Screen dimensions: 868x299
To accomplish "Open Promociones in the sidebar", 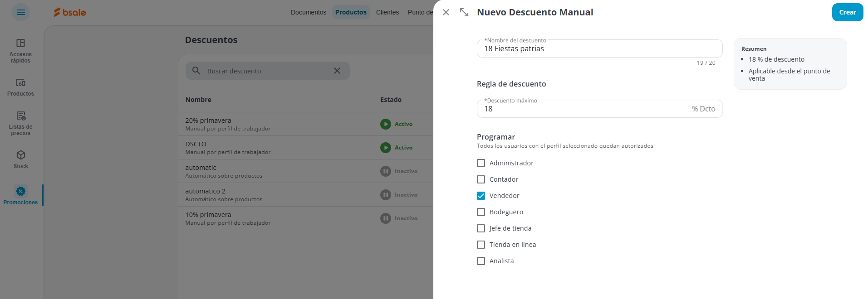I will click(x=20, y=195).
